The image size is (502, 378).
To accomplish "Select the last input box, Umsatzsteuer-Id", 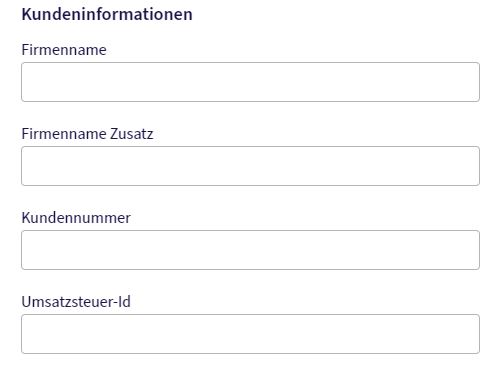I will click(250, 334).
